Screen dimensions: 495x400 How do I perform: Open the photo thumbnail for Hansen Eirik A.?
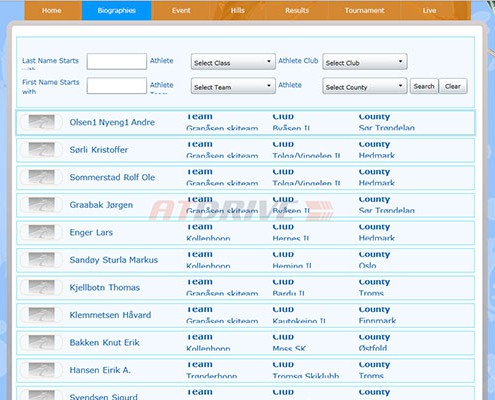click(41, 370)
